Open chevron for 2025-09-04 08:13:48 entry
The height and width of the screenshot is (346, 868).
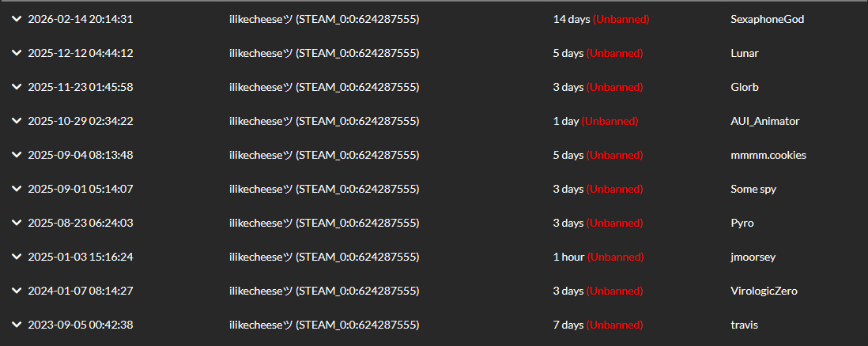17,155
